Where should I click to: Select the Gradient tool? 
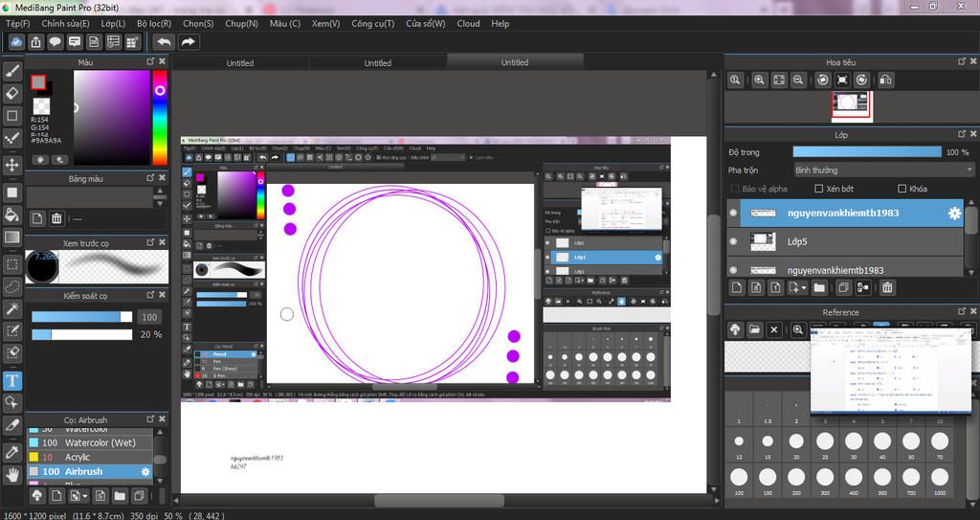click(11, 237)
